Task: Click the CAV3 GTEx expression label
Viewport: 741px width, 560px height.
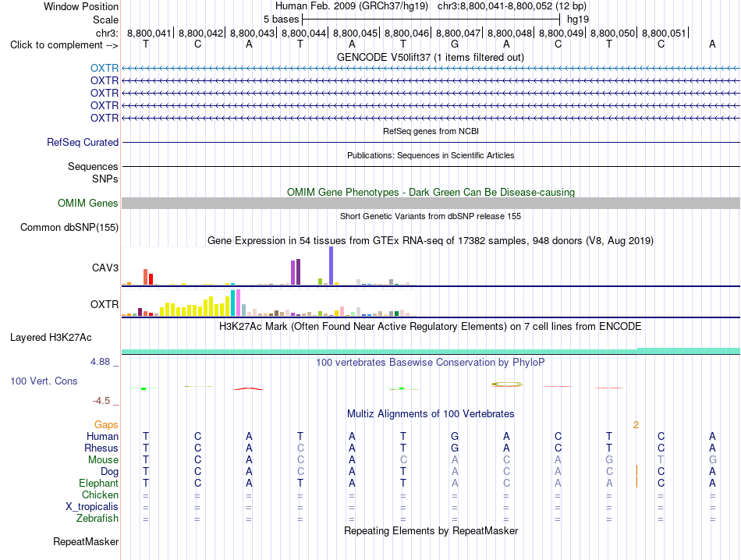Action: tap(105, 268)
